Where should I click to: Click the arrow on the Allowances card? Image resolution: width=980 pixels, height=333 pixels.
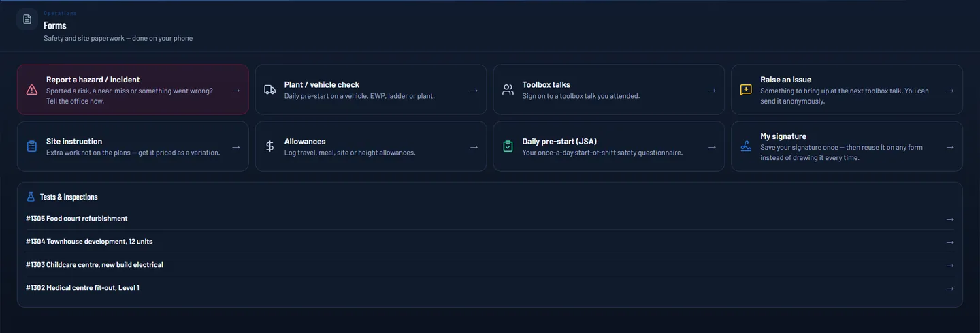[x=474, y=147]
